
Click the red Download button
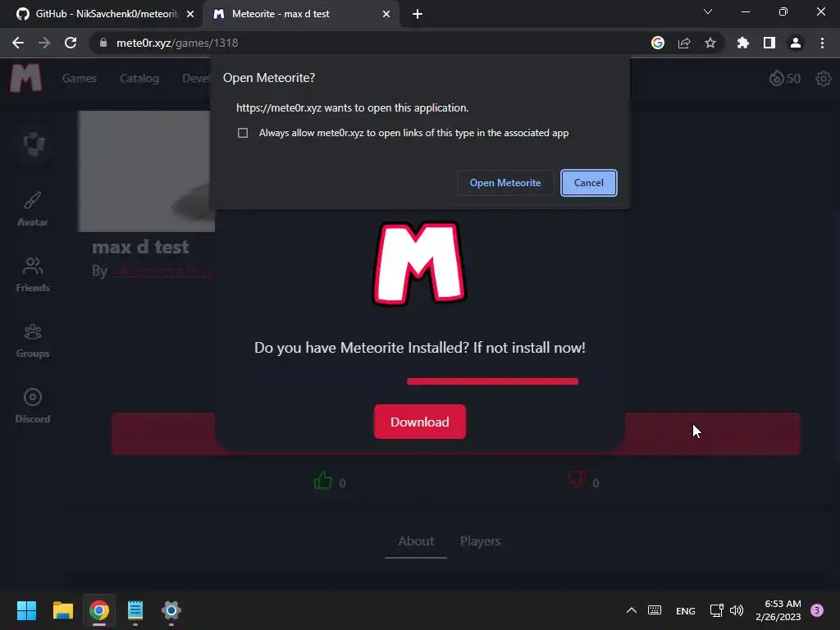coord(419,422)
